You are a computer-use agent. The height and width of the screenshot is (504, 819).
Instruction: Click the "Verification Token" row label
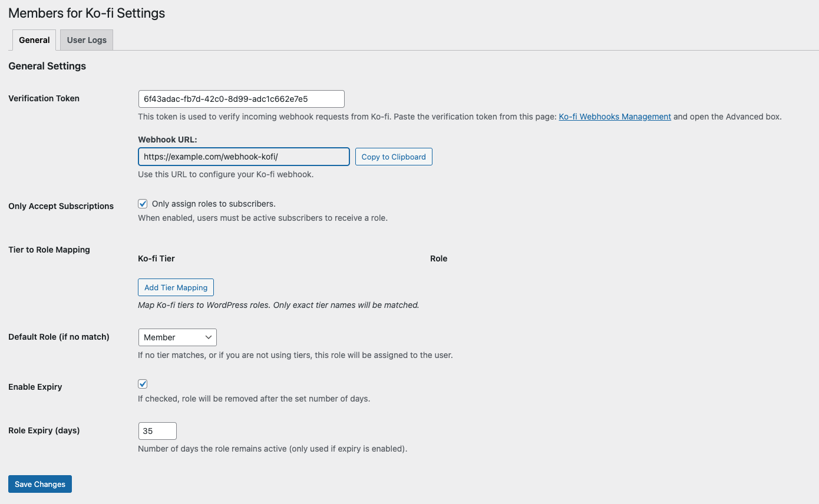point(44,98)
